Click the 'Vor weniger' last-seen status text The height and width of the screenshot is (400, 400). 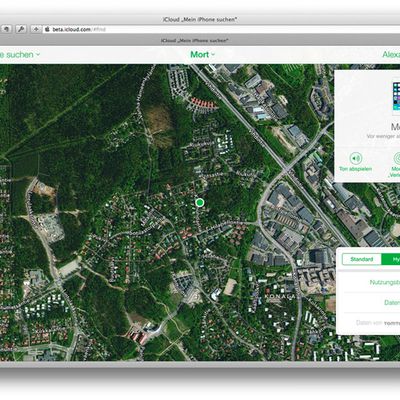pyautogui.click(x=383, y=136)
